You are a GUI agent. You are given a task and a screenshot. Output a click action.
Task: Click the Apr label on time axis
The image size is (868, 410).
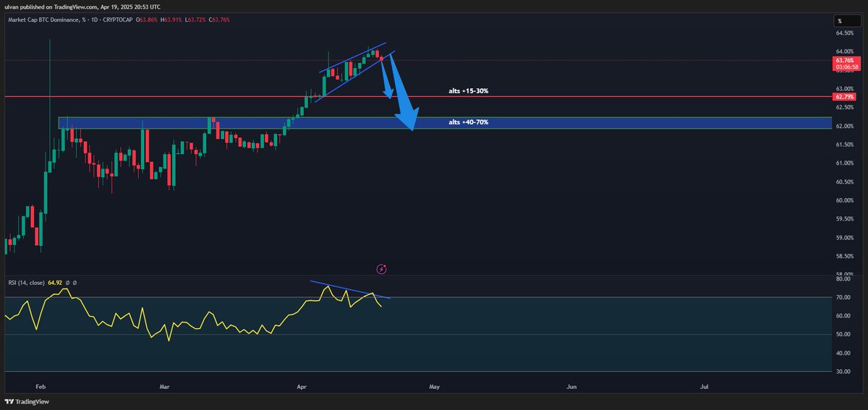click(300, 387)
